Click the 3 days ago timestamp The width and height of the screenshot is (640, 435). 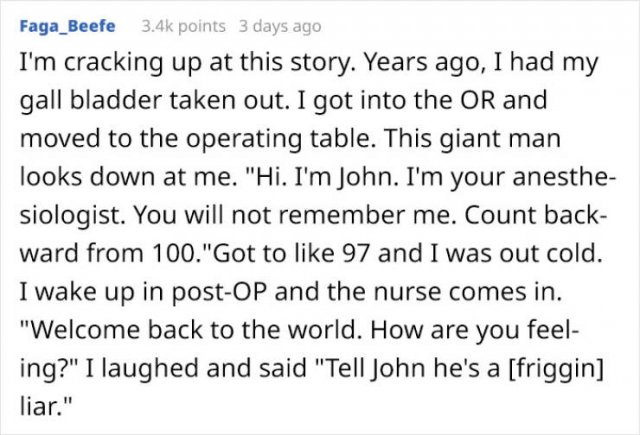click(280, 27)
